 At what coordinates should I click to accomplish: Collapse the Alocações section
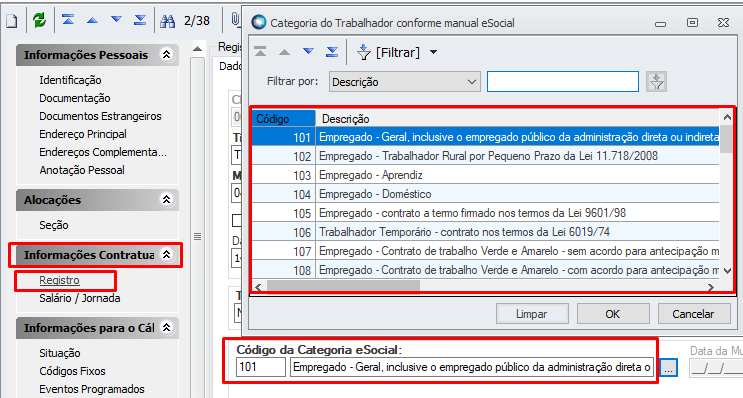(x=166, y=199)
